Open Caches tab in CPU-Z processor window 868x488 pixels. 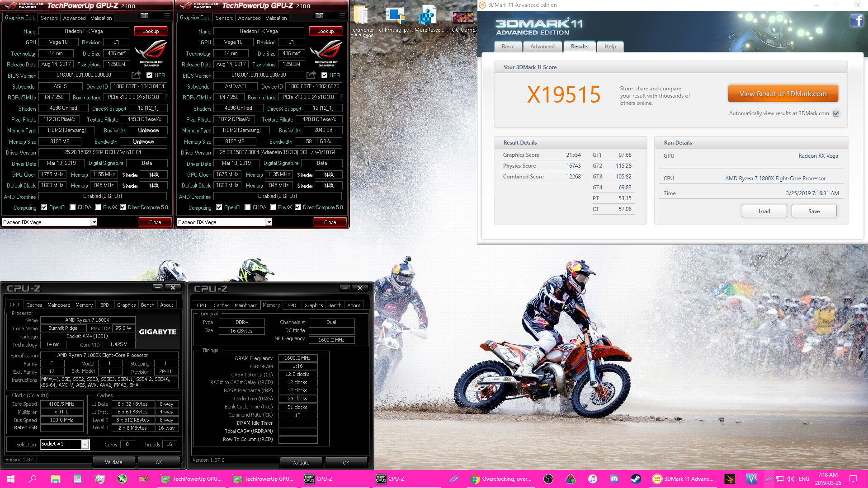(x=34, y=305)
